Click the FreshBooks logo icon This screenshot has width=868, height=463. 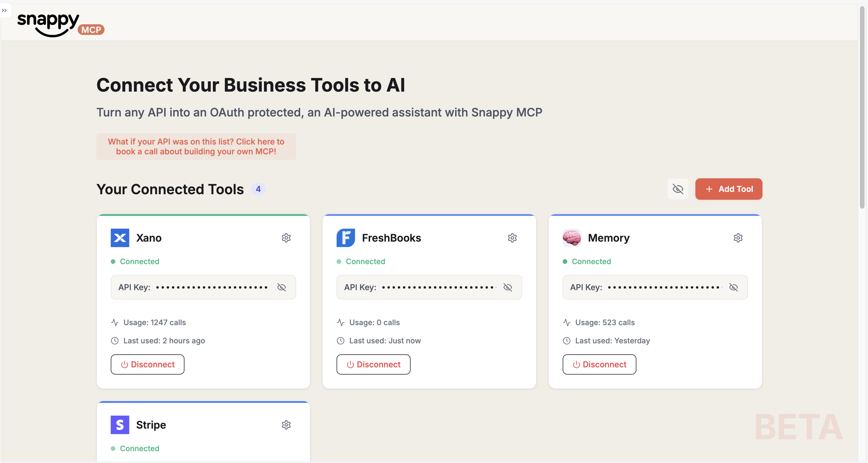pos(346,238)
